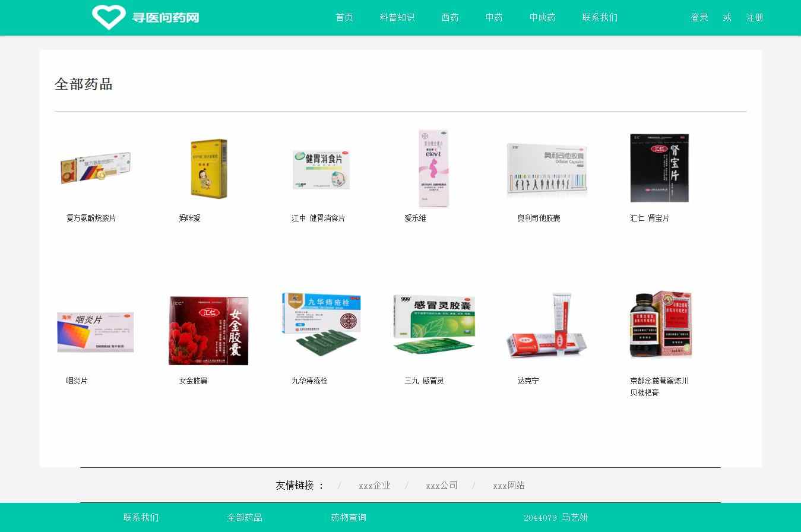Click the 达克宁 name link
Viewport: 801px width, 532px height.
click(x=528, y=381)
